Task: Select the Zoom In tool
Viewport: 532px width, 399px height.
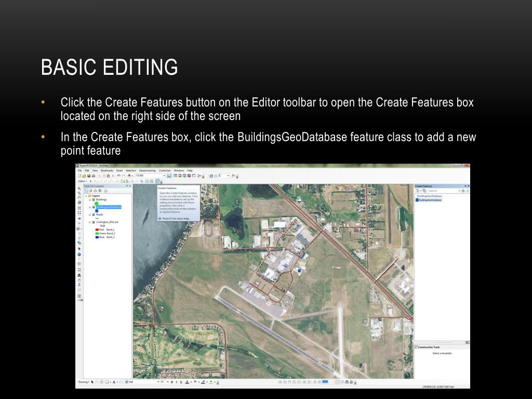Action: [x=79, y=189]
